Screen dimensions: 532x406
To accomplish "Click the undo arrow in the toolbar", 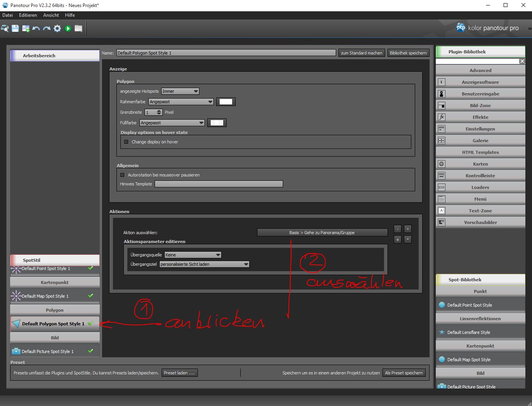I will click(x=36, y=28).
